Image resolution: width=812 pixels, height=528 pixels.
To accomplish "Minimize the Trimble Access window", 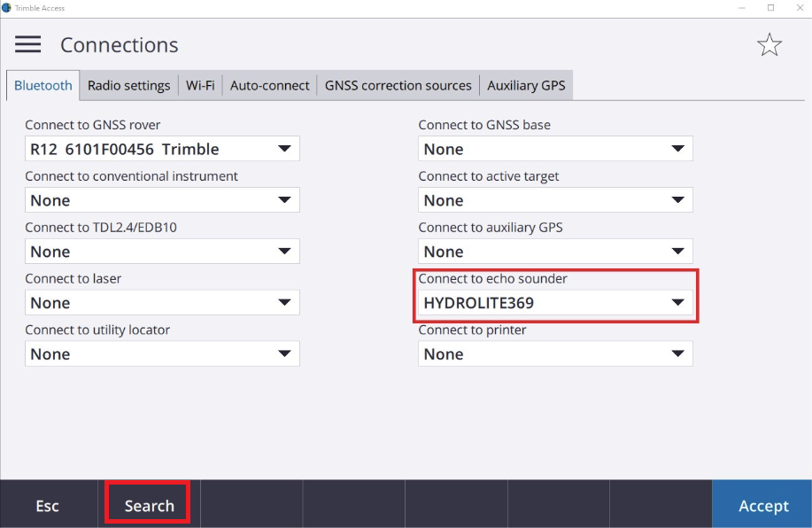I will [741, 8].
